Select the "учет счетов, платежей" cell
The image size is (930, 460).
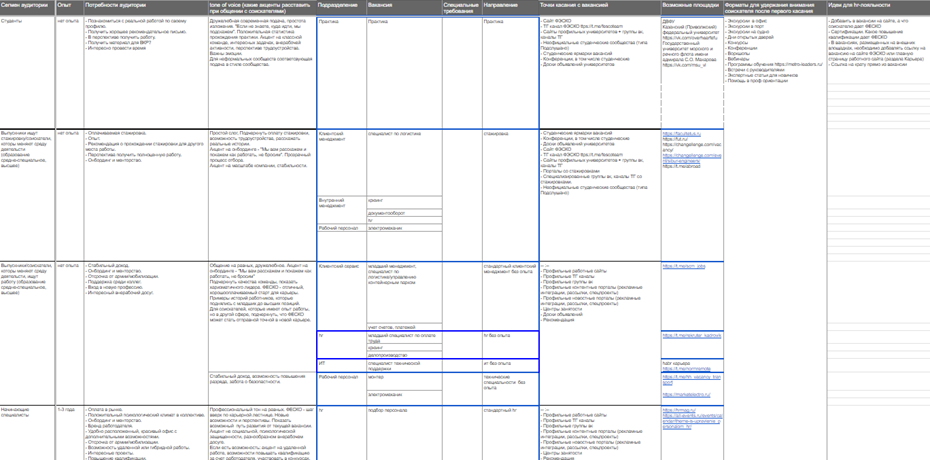point(405,327)
